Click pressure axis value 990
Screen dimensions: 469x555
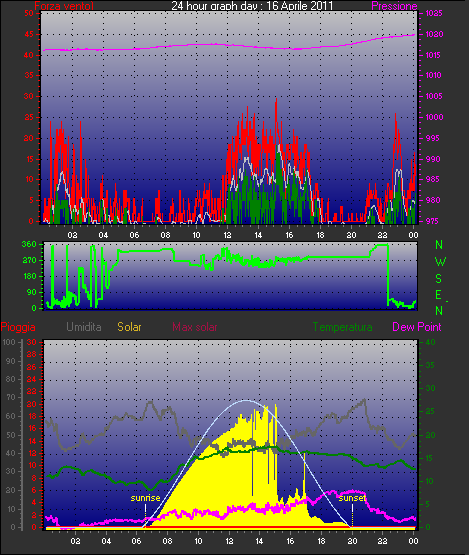(433, 159)
